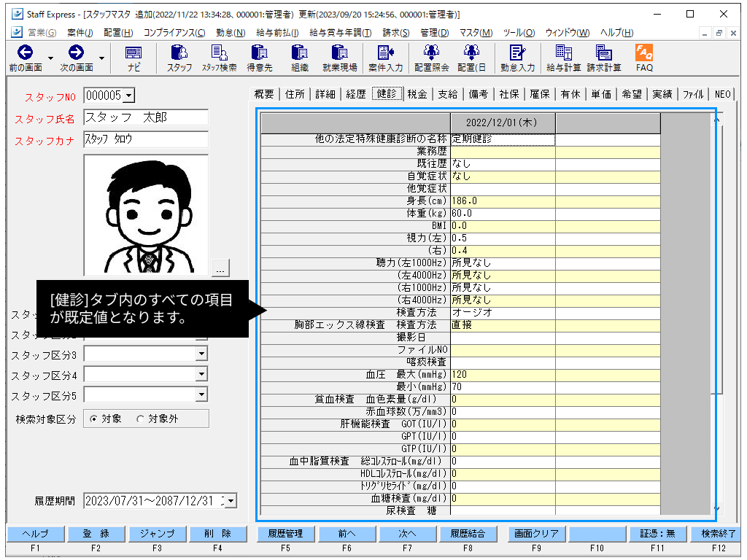Screen dimensions: 747x560
Task: Open the マスタ(M) menu
Action: (x=476, y=32)
